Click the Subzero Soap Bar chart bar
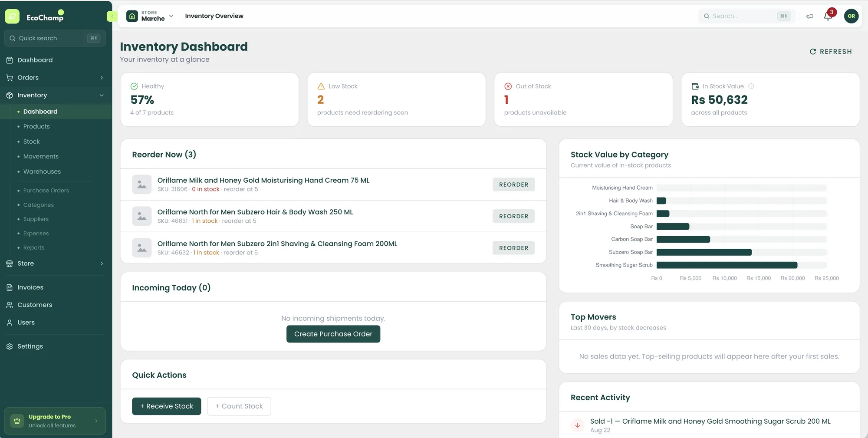The image size is (868, 438). pos(704,252)
